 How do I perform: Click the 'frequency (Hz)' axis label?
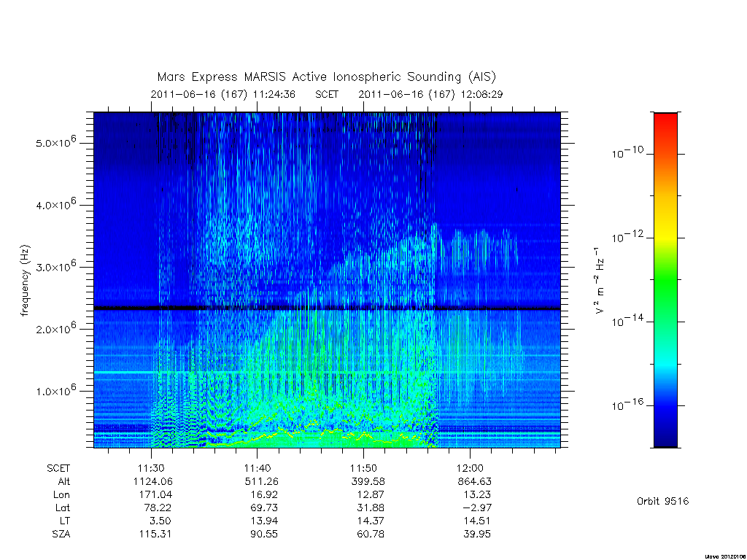point(25,281)
